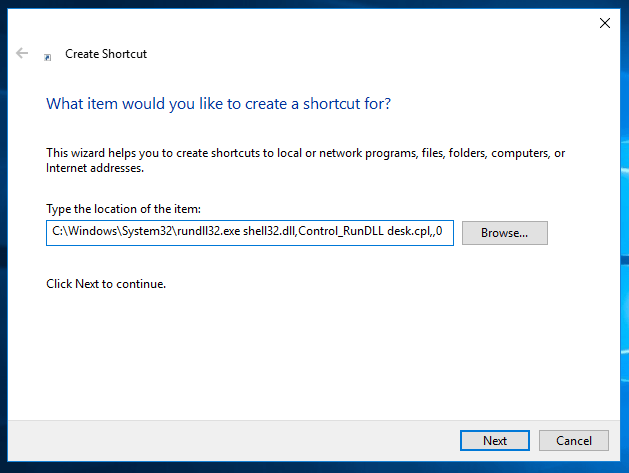The width and height of the screenshot is (629, 473).
Task: Go back using the arrow icon
Action: 22,53
